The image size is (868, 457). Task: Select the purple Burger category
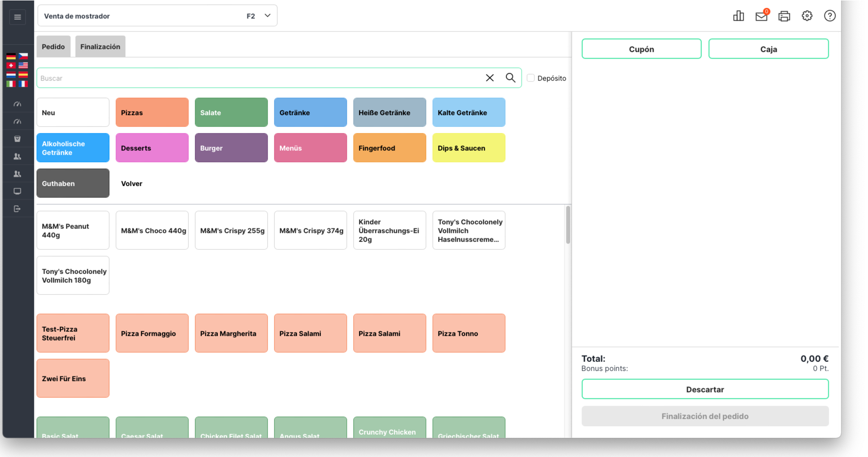(x=231, y=148)
